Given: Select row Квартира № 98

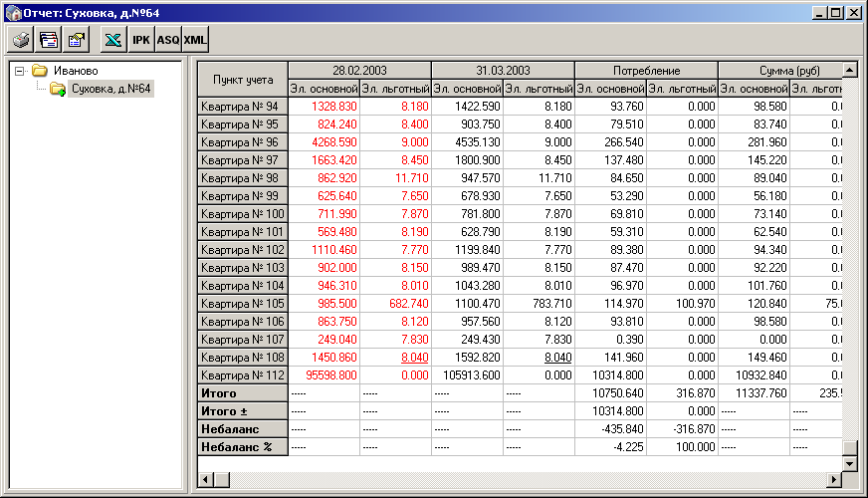Looking at the screenshot, I should [243, 178].
